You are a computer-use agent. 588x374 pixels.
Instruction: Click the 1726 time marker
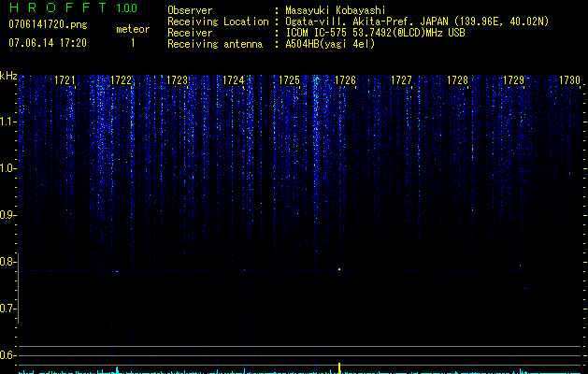pyautogui.click(x=345, y=80)
